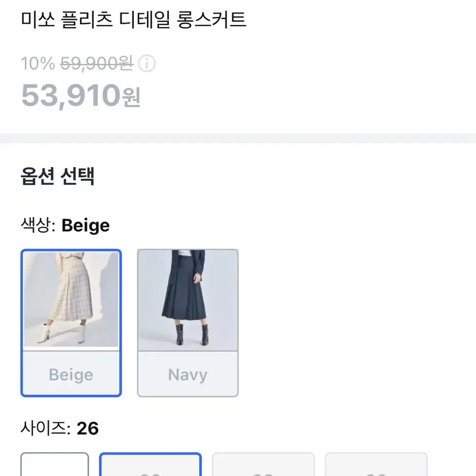Viewport: 476px width, 476px height.
Task: Open the discount info icon beside 59,900원
Action: [147, 63]
